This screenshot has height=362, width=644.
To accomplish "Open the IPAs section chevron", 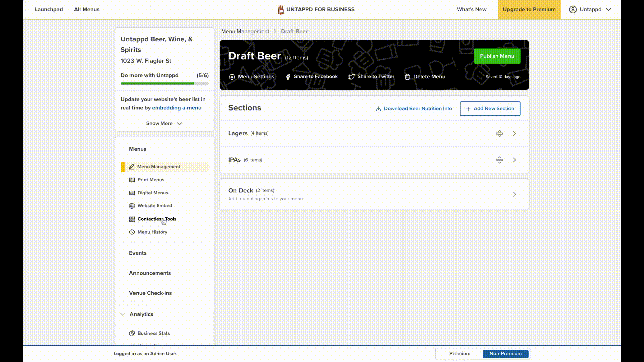I will click(514, 160).
